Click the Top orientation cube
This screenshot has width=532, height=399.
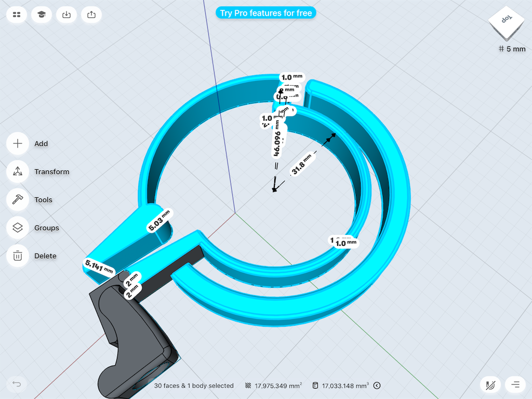506,23
